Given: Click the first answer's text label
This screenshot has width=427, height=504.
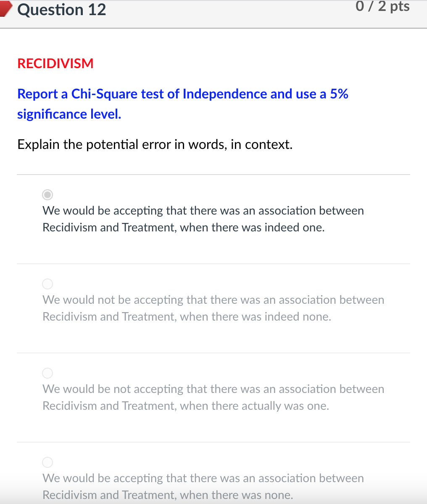Looking at the screenshot, I should (203, 219).
